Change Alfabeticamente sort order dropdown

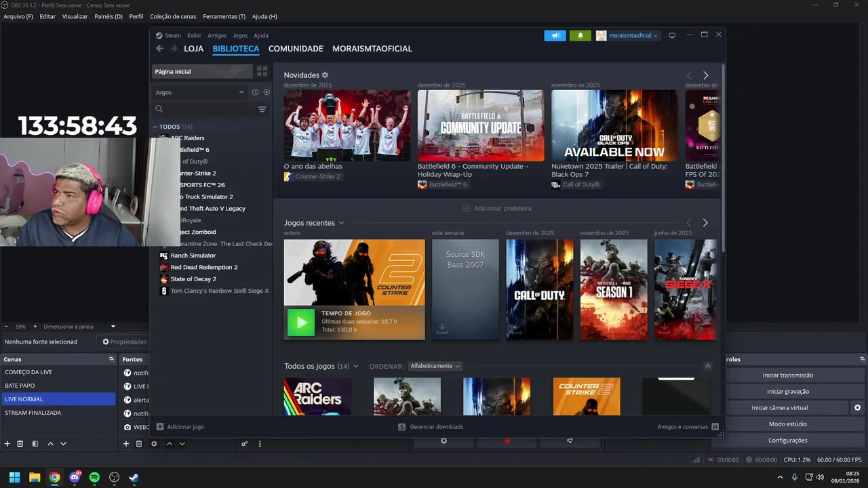tap(435, 366)
